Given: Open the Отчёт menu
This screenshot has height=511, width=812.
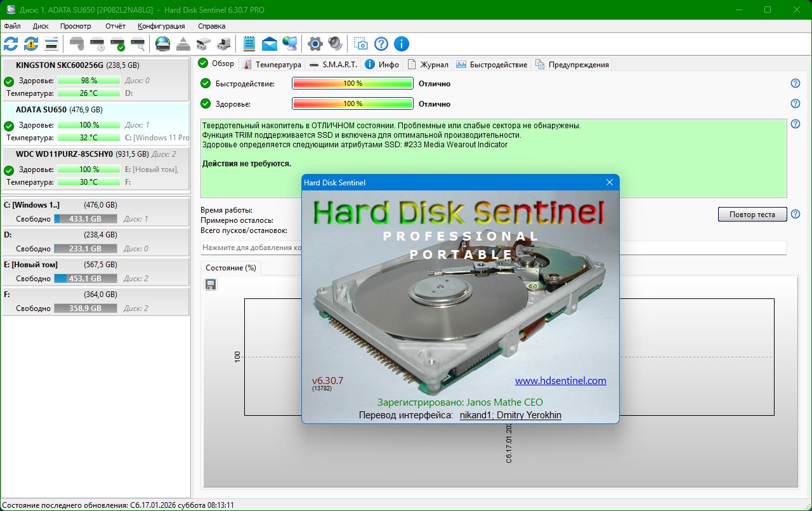Looking at the screenshot, I should (115, 26).
